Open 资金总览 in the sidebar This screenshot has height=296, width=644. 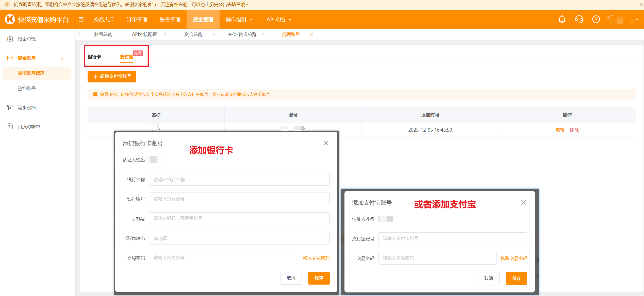tap(26, 39)
